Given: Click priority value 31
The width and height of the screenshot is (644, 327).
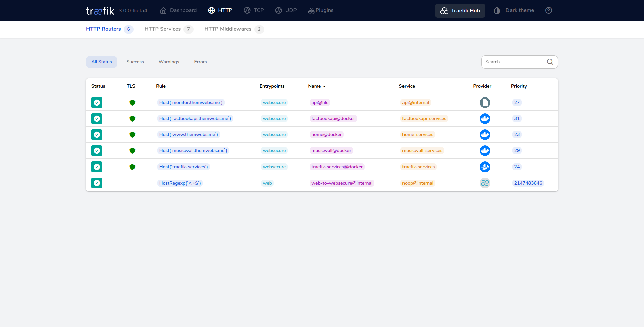Looking at the screenshot, I should (x=517, y=119).
